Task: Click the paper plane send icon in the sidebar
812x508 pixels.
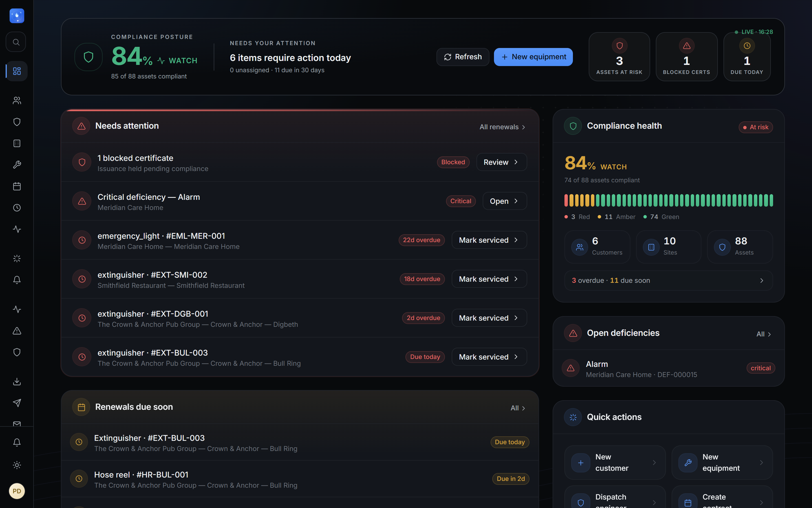Action: click(17, 403)
